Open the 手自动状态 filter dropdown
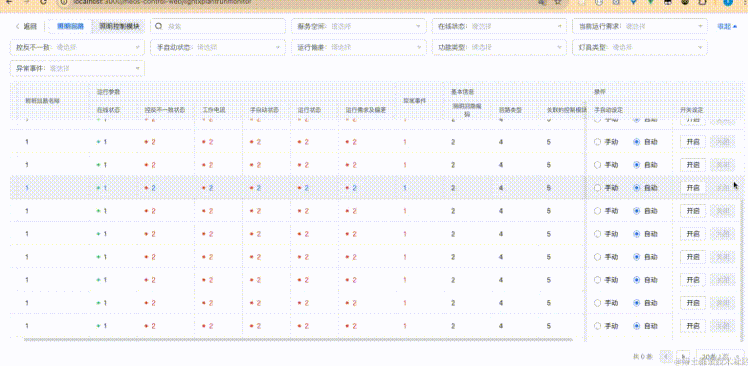 click(218, 47)
